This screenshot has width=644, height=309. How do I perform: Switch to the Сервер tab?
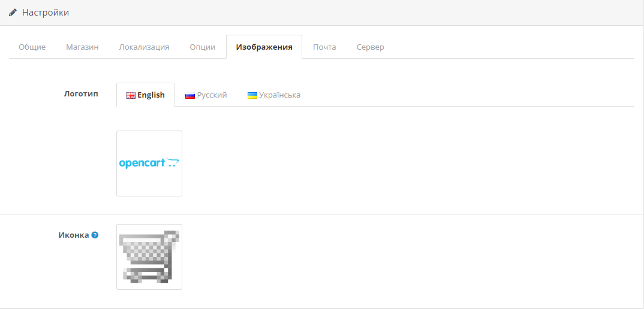click(x=370, y=47)
